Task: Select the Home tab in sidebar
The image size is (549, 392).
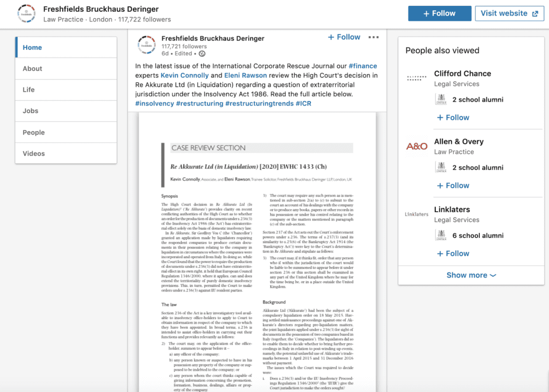Action: [66, 47]
